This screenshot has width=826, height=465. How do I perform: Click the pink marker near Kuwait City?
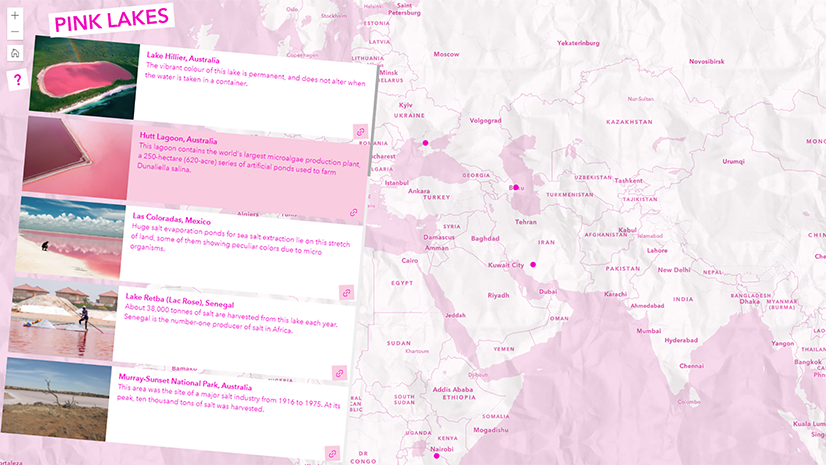coord(533,264)
